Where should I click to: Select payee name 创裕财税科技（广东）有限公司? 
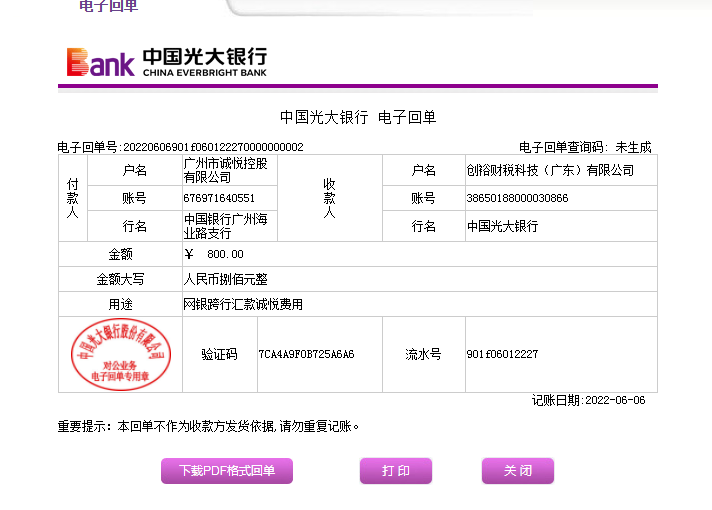(550, 170)
